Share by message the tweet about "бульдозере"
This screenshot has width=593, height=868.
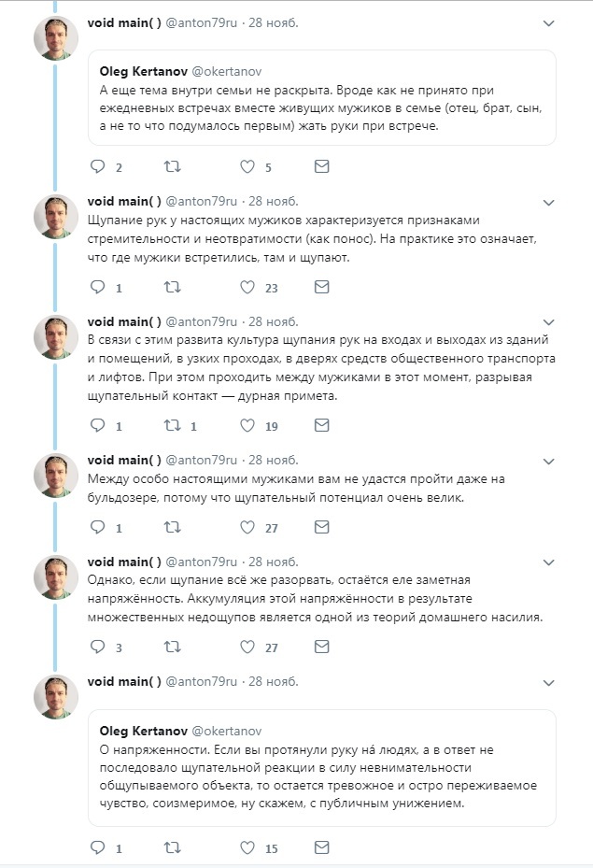321,527
